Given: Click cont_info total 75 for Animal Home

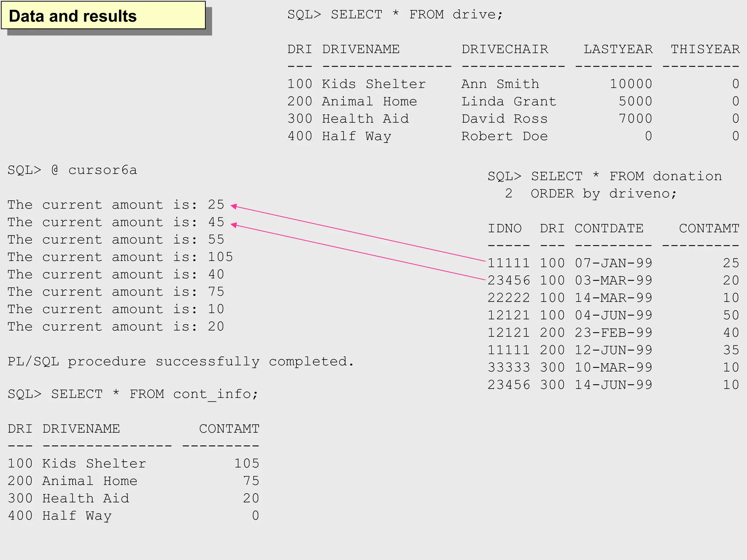Looking at the screenshot, I should point(251,481).
